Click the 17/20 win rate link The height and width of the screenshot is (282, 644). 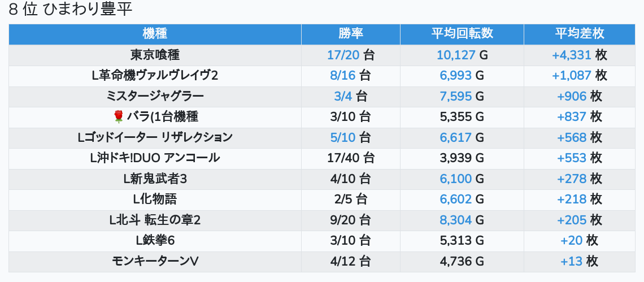tap(343, 55)
